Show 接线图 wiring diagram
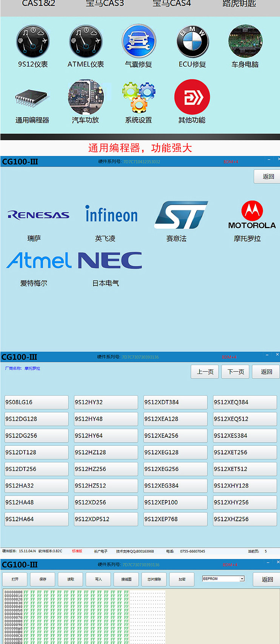 pyautogui.click(x=126, y=579)
